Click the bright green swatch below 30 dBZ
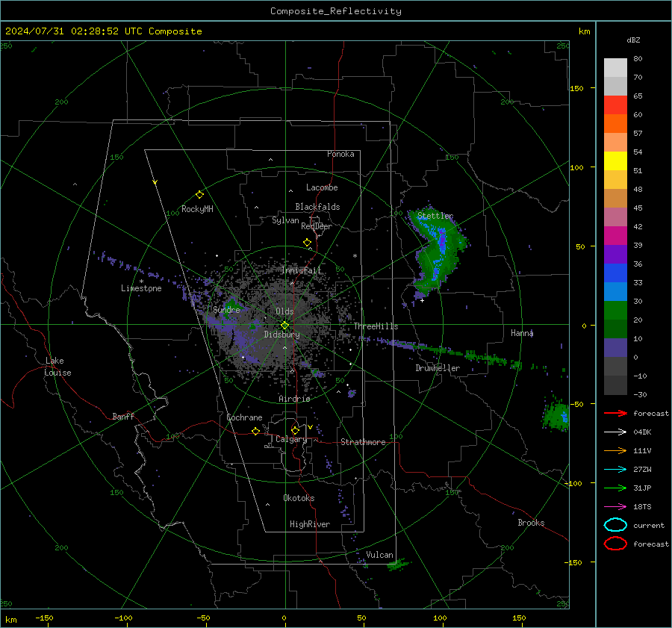The width and height of the screenshot is (672, 628). [x=615, y=311]
